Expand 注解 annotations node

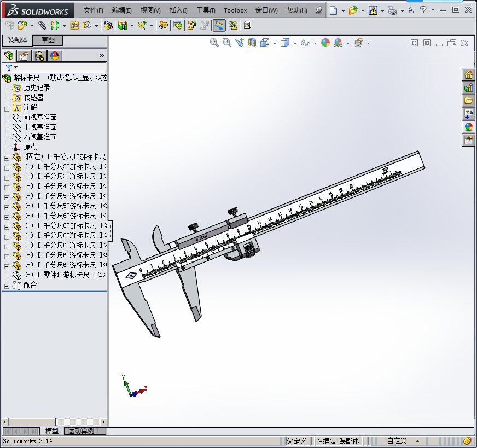pyautogui.click(x=7, y=109)
